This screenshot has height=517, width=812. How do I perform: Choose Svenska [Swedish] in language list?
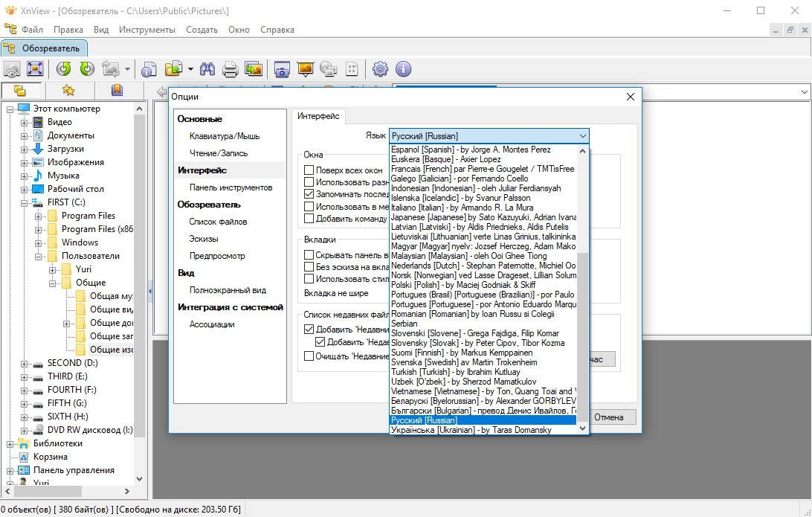(x=483, y=362)
